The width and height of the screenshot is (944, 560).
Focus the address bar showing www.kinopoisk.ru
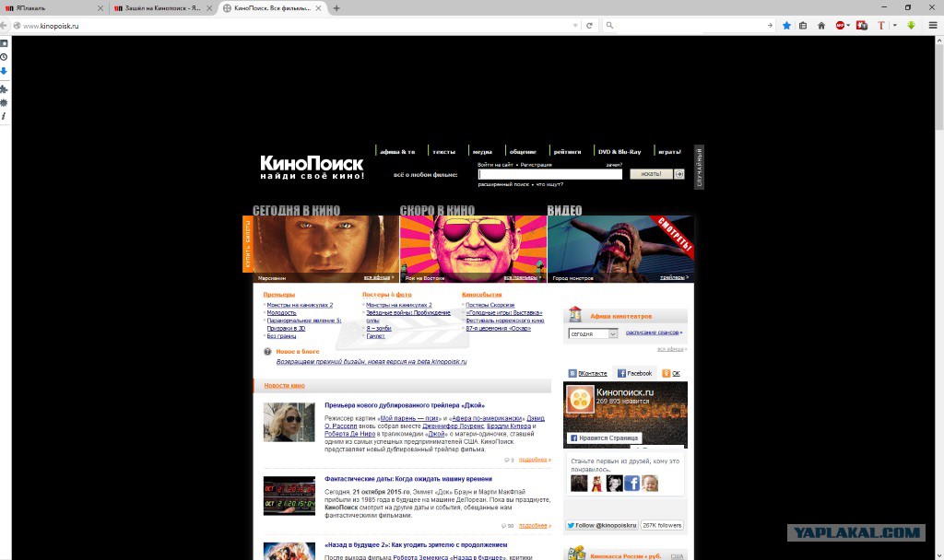(295, 25)
